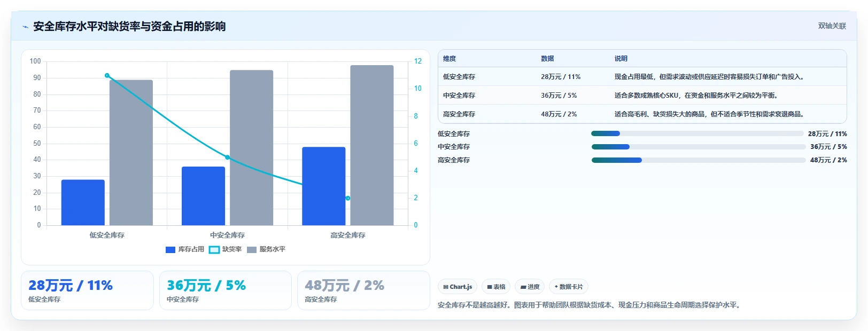Image resolution: width=868 pixels, height=331 pixels.
Task: Click the 中安全库存 label beside the progress bar
Action: pos(454,147)
